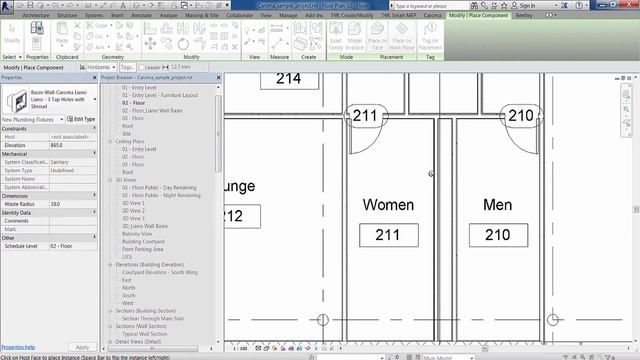Click the Save icon in quick access toolbar
Viewport: 640px width, 360px height.
[30, 6]
